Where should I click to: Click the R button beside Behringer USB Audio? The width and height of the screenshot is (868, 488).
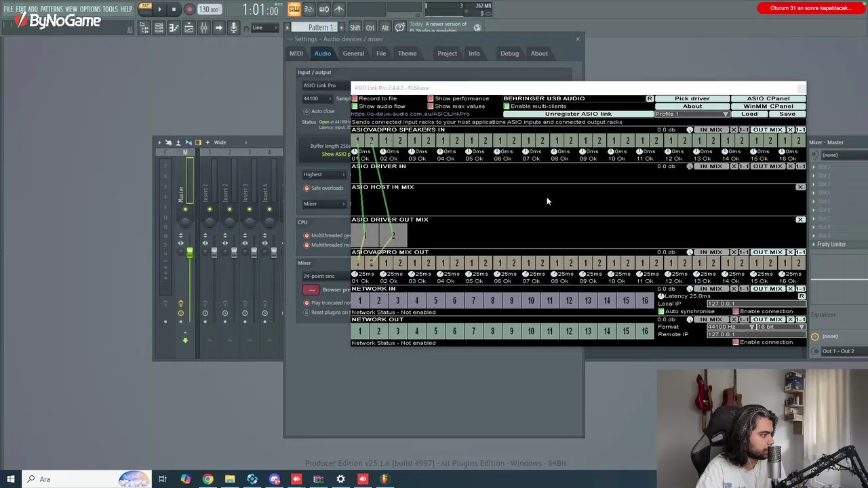650,99
